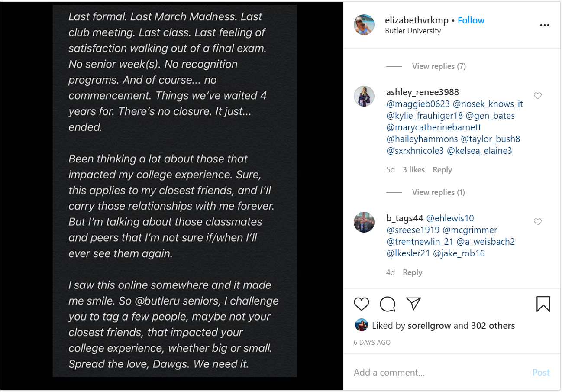Reply to ashley_renee3988's comment
Viewport: 562px width, 392px height.
point(442,170)
